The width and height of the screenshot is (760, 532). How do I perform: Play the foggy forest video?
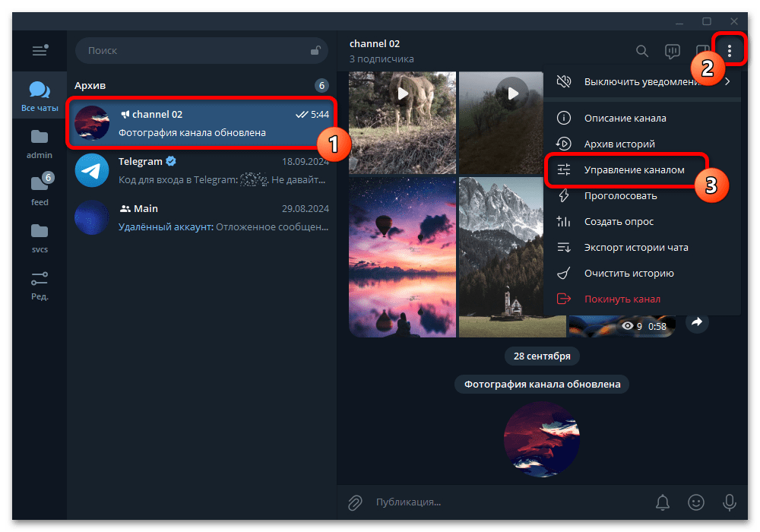tap(513, 93)
